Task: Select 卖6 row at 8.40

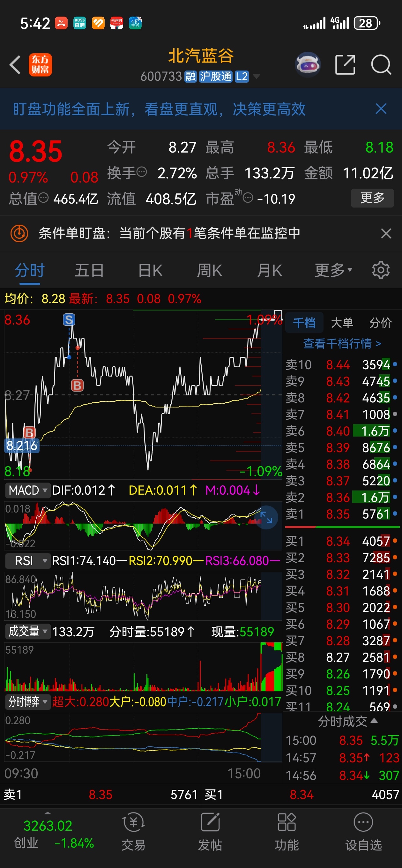Action: [x=342, y=431]
